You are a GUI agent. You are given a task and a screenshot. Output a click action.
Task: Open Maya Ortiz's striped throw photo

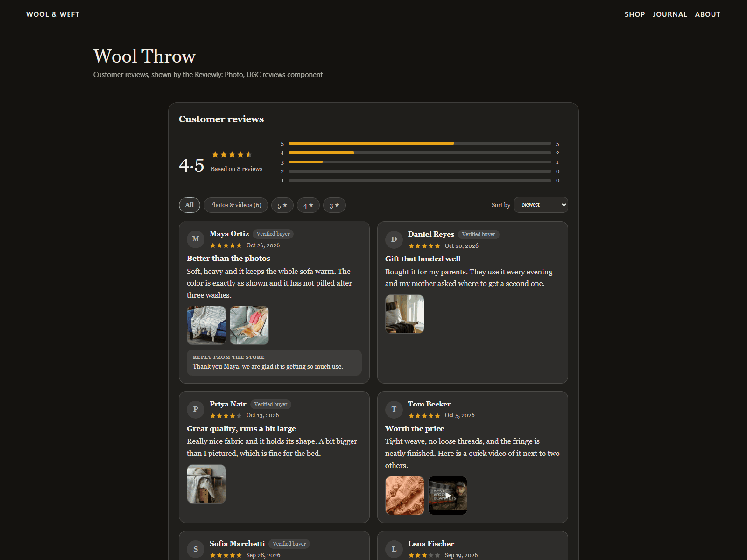pos(206,325)
